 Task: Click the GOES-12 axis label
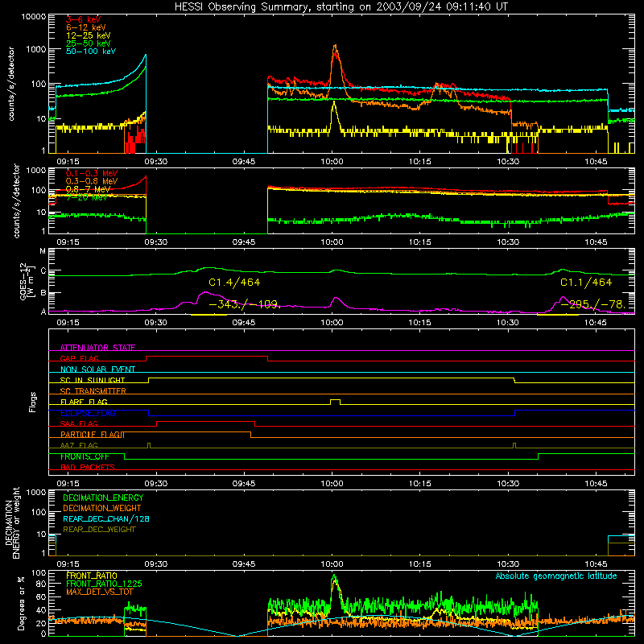coord(27,281)
